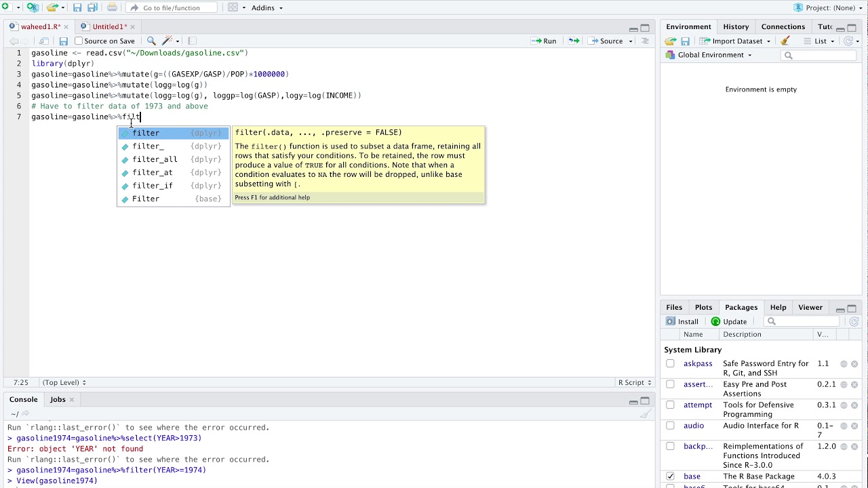Toggle the document outline icon

[x=645, y=41]
